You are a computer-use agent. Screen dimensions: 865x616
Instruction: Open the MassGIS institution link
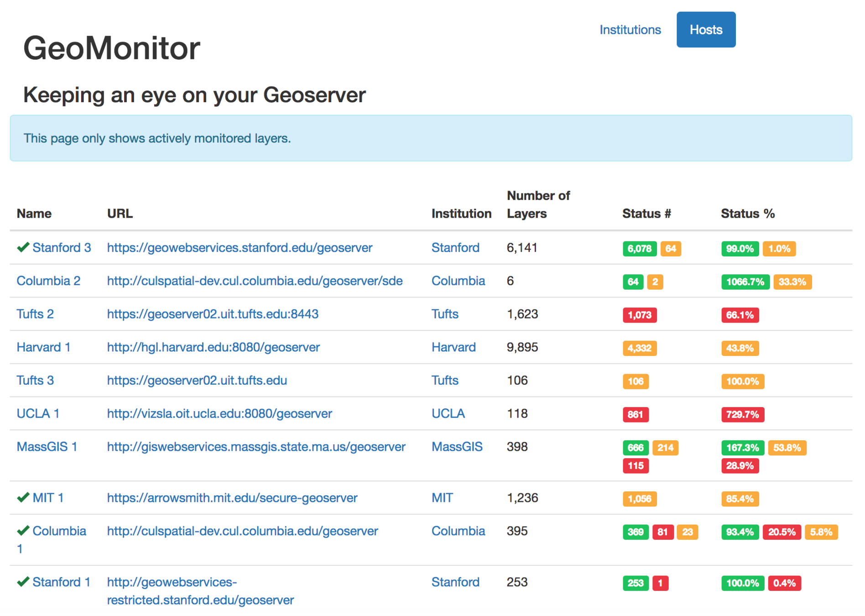pos(457,447)
